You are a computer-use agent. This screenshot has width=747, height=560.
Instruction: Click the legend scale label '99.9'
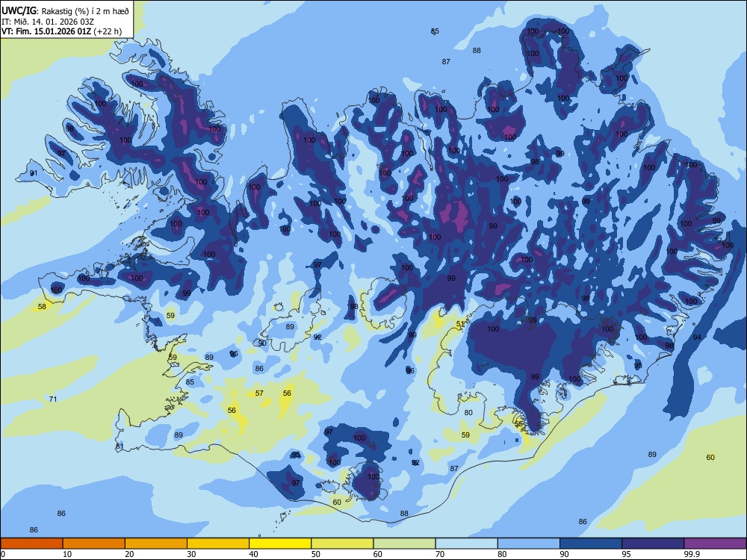[691, 554]
